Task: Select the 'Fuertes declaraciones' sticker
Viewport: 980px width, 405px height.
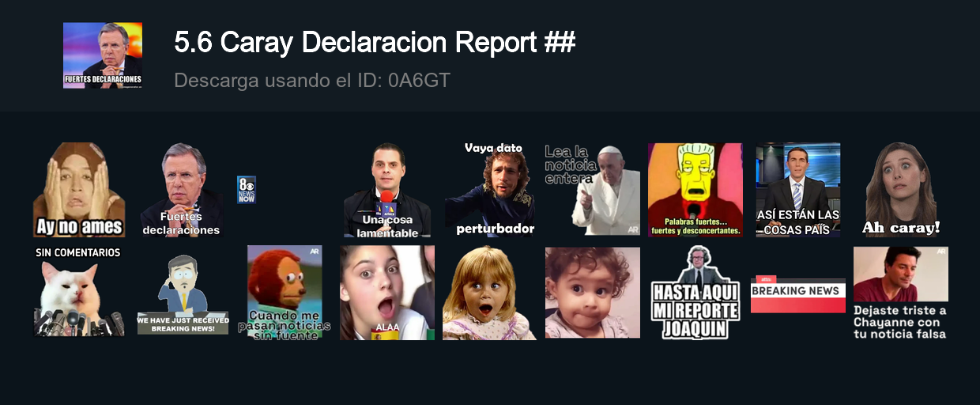Action: click(181, 190)
